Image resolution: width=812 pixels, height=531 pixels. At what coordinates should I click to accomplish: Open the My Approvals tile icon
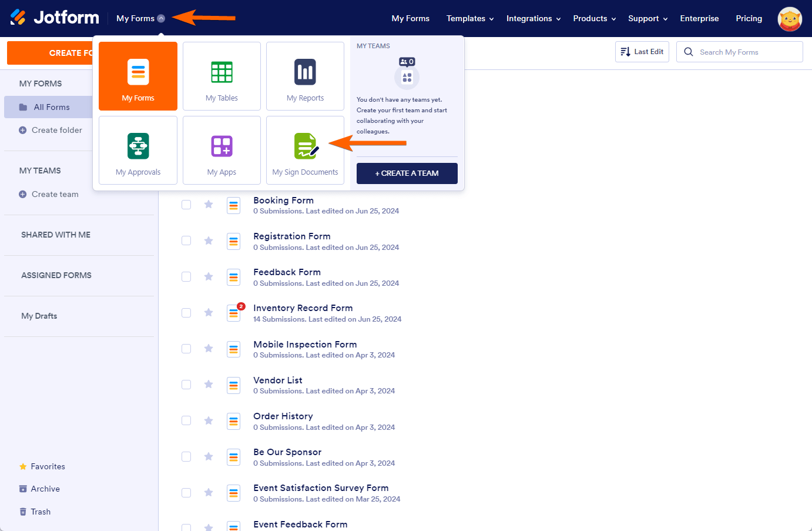138,146
